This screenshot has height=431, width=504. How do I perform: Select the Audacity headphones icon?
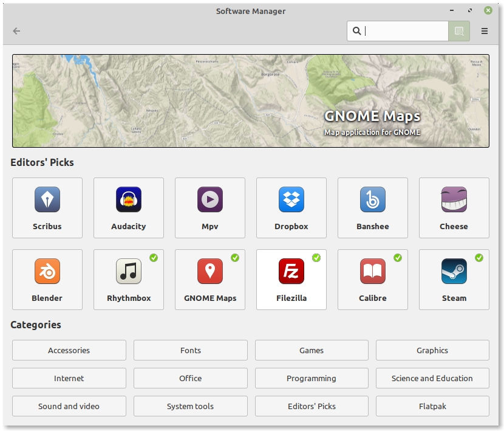pyautogui.click(x=129, y=199)
